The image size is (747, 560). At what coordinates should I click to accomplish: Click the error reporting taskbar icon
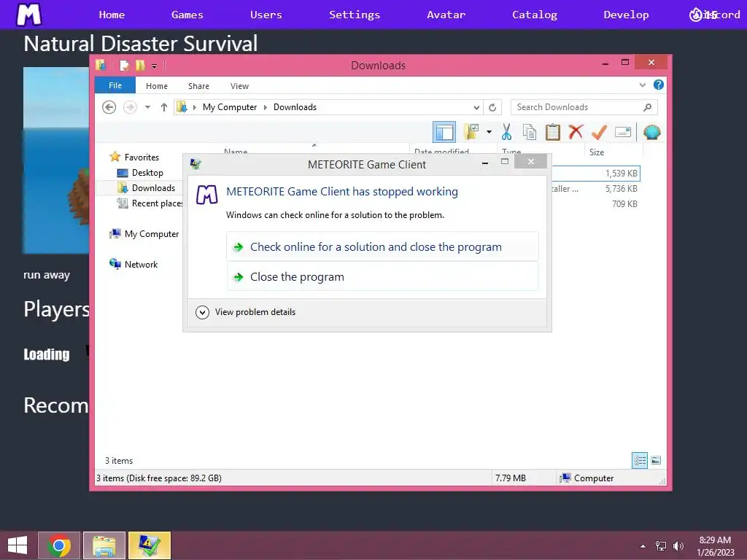coord(149,545)
